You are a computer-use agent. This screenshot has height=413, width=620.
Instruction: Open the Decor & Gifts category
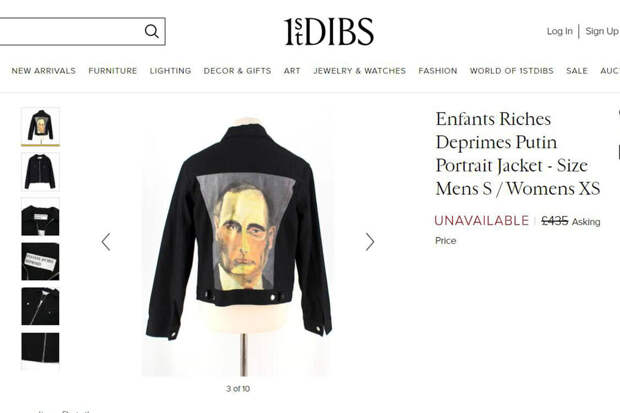point(237,71)
